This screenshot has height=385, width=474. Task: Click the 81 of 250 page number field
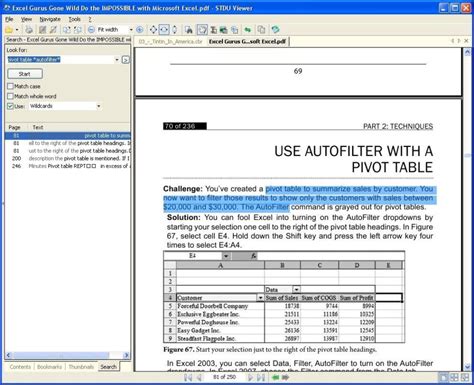(x=224, y=377)
